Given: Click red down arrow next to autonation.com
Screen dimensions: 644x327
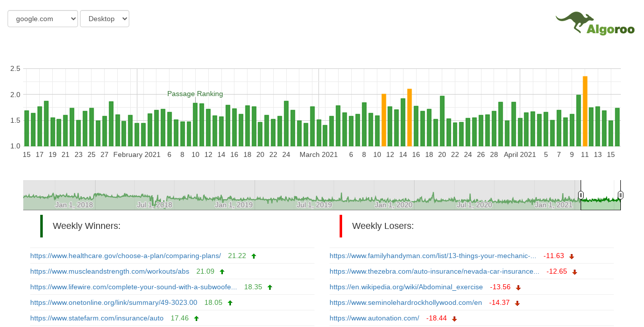Looking at the screenshot, I should (454, 318).
